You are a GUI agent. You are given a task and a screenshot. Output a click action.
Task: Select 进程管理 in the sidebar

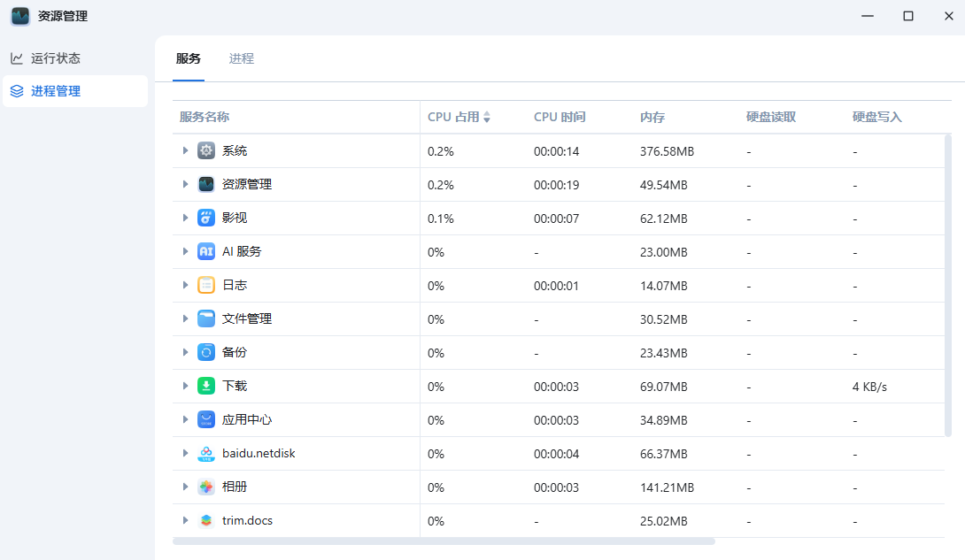point(56,91)
